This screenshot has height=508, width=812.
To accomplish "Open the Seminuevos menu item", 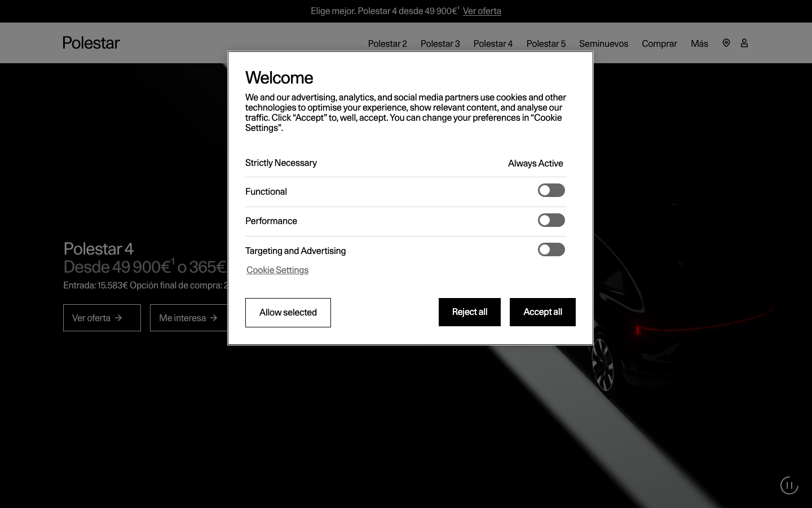I will [x=603, y=43].
